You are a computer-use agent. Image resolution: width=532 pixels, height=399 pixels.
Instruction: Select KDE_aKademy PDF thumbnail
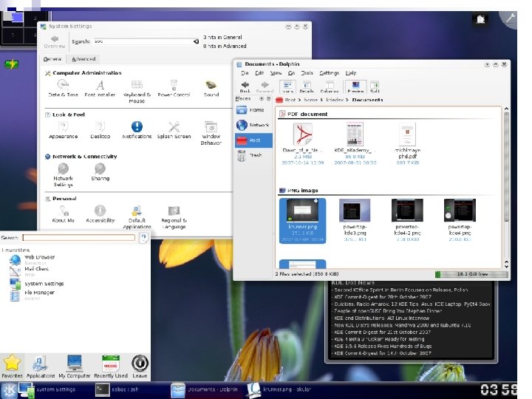point(355,134)
